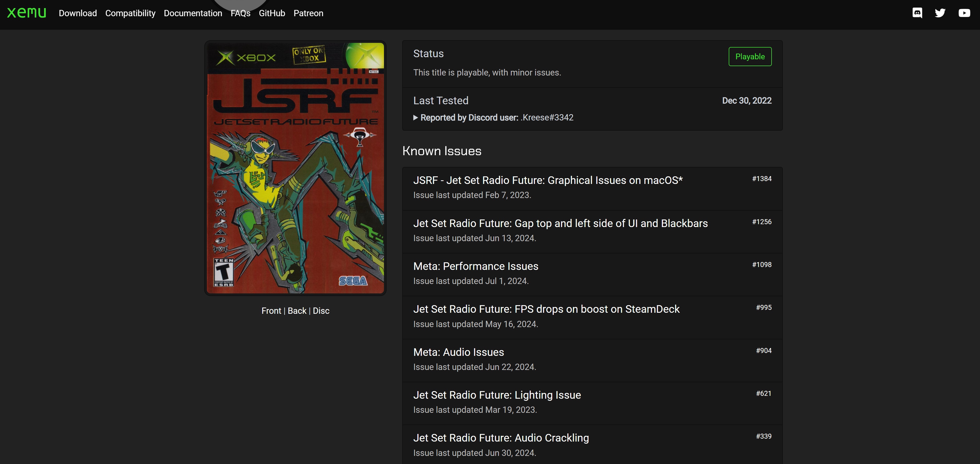
Task: Open Jet Set Radio Future: Audio Crackling
Action: [x=501, y=438]
